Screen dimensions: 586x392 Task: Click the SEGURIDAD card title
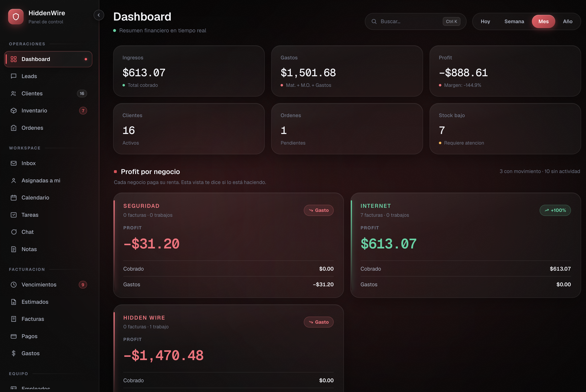tap(141, 206)
